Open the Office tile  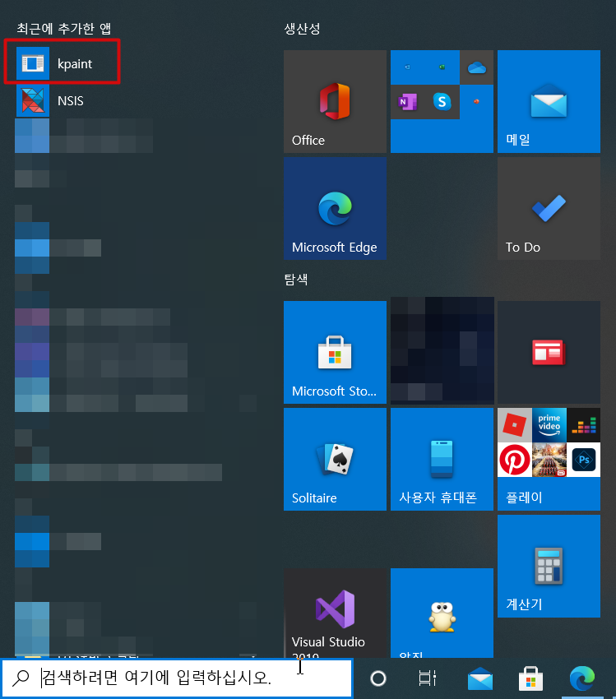(335, 102)
